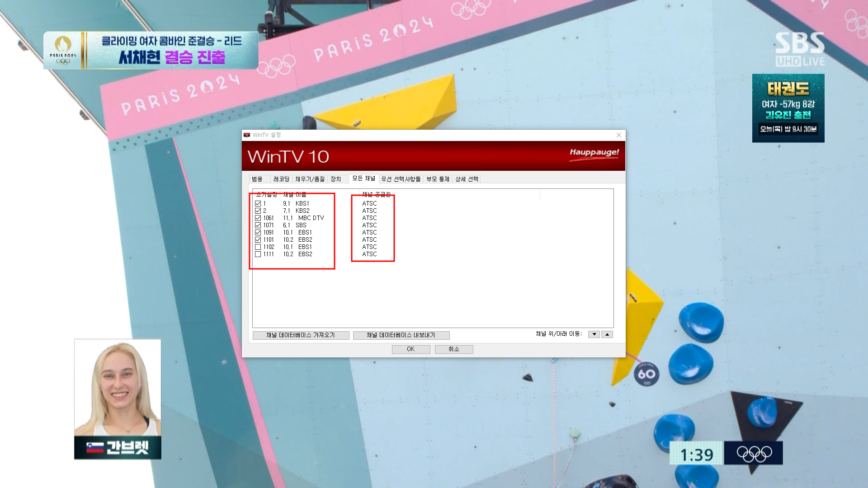
Task: Switch to the 상세 선택 tab
Action: point(467,179)
